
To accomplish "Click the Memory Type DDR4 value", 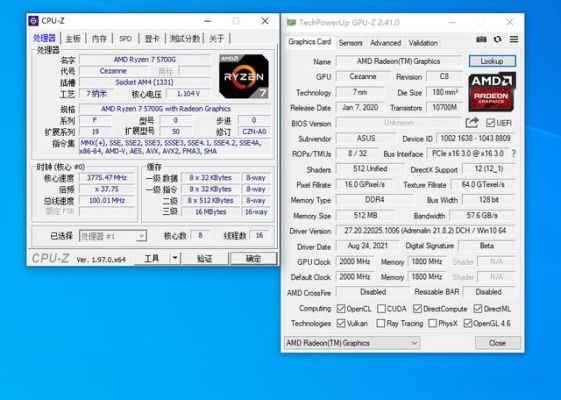I will (x=374, y=200).
